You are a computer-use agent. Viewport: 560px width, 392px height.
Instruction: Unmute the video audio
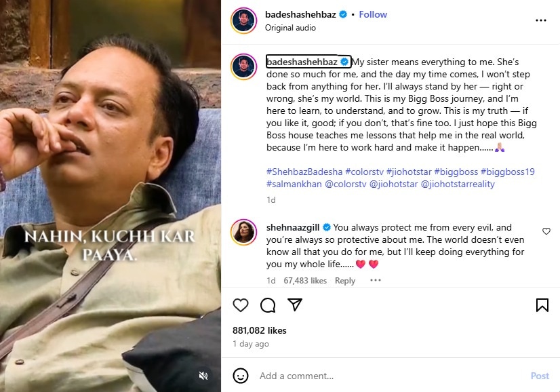[x=203, y=375]
